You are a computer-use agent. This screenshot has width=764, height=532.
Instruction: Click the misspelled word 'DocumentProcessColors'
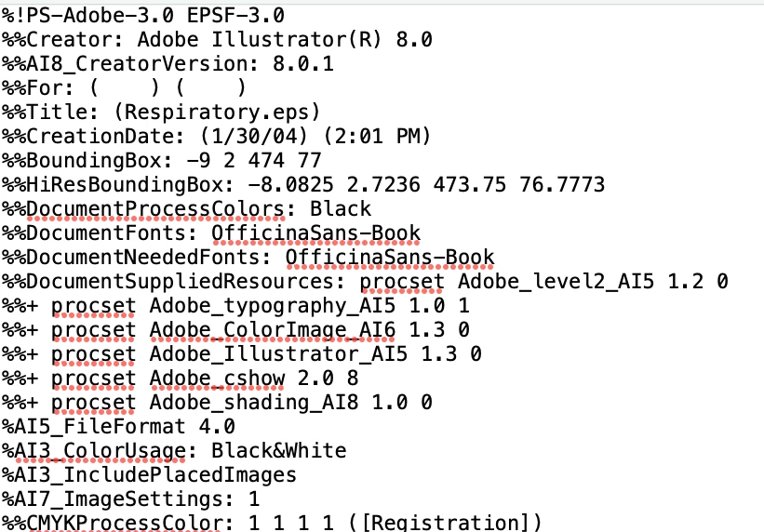[156, 209]
